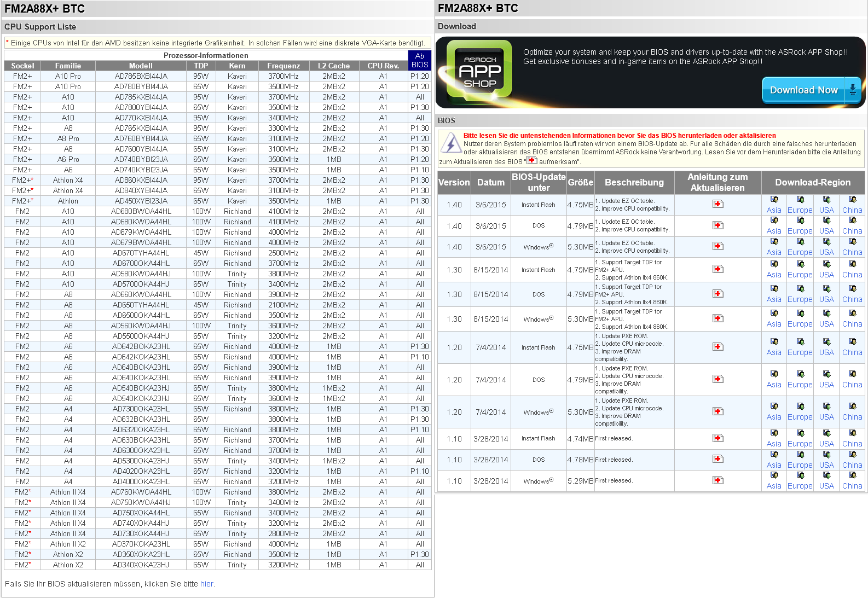Viewport: 868px width, 598px height.
Task: Click the download icon above Europe for 1.10 Instant Flash
Action: point(801,433)
